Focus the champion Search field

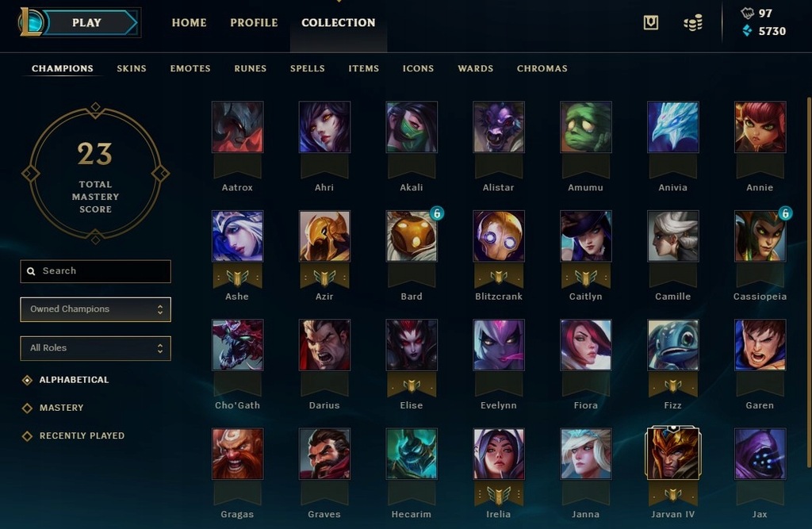click(x=95, y=271)
